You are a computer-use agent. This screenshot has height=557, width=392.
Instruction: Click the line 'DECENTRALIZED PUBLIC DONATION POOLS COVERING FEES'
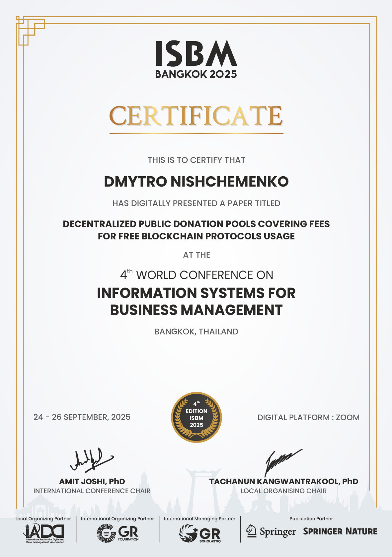(196, 224)
